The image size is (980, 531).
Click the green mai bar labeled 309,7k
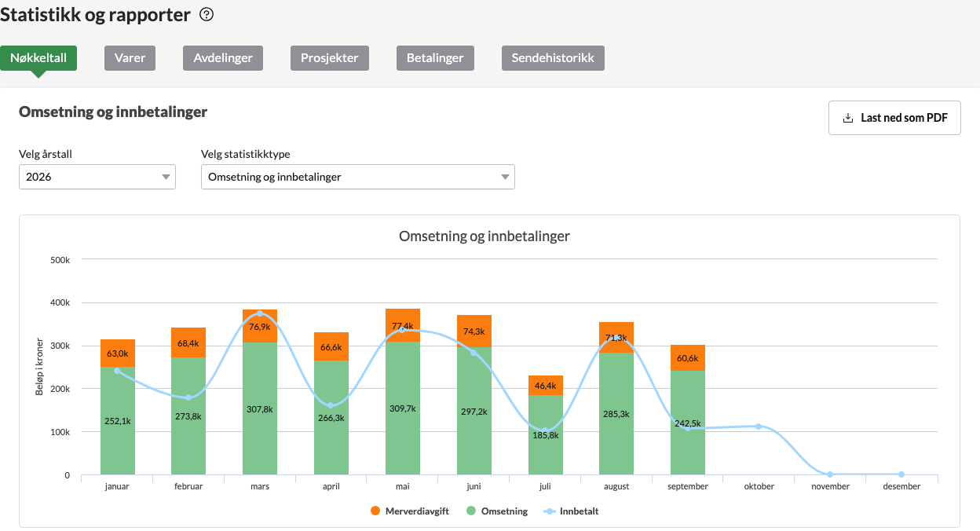pos(403,408)
